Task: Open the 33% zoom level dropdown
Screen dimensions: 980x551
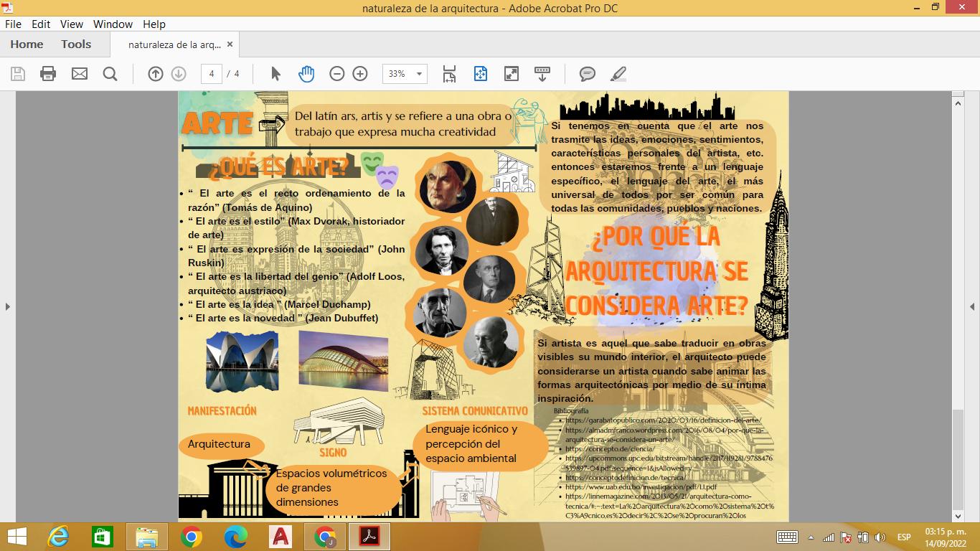Action: tap(420, 74)
